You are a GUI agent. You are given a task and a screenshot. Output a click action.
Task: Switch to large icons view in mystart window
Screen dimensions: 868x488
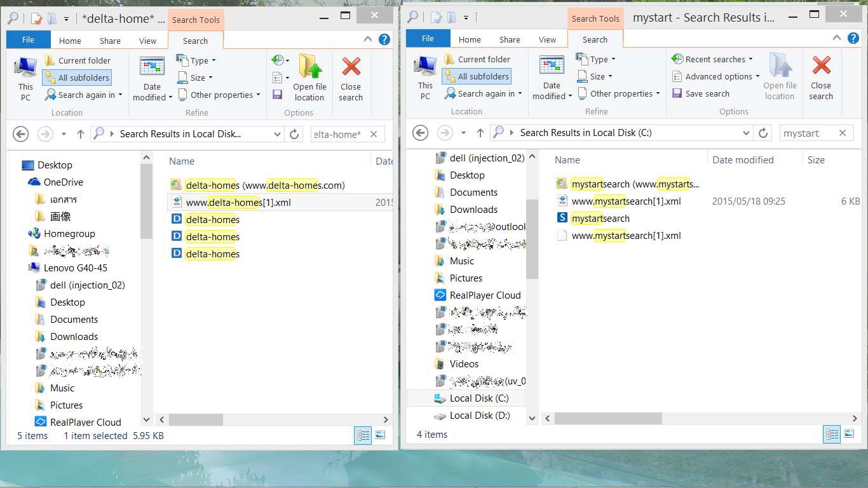coord(849,435)
